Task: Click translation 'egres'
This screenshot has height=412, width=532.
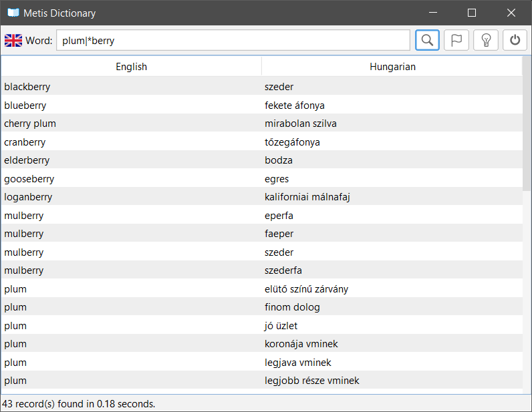Action: (277, 179)
